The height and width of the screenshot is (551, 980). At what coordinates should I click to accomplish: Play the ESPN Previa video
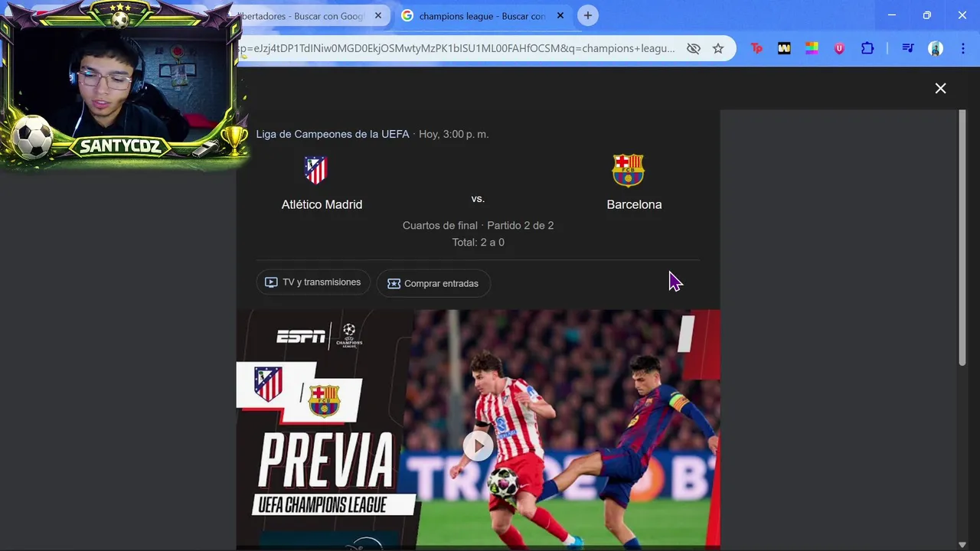[478, 445]
